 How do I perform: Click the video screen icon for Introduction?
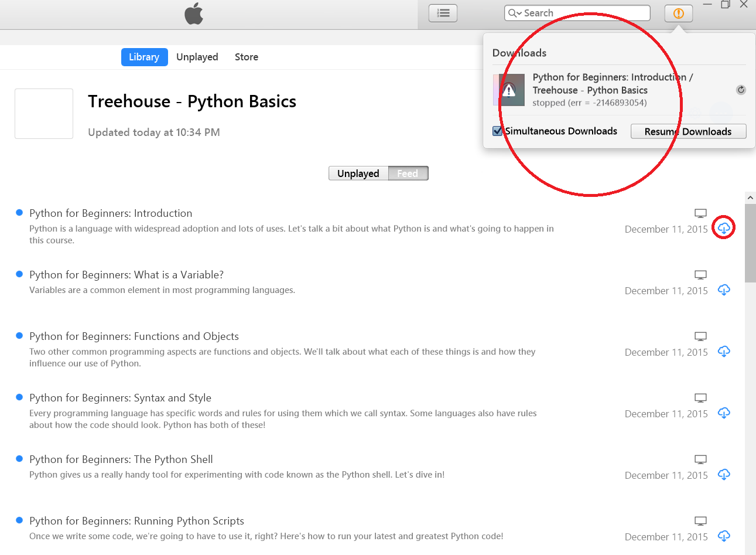point(700,213)
